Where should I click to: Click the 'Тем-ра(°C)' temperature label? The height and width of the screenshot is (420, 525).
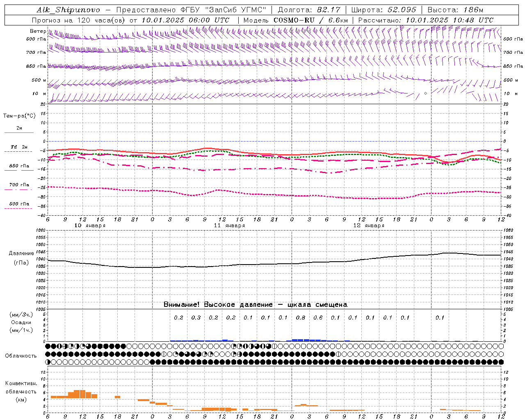pyautogui.click(x=19, y=116)
